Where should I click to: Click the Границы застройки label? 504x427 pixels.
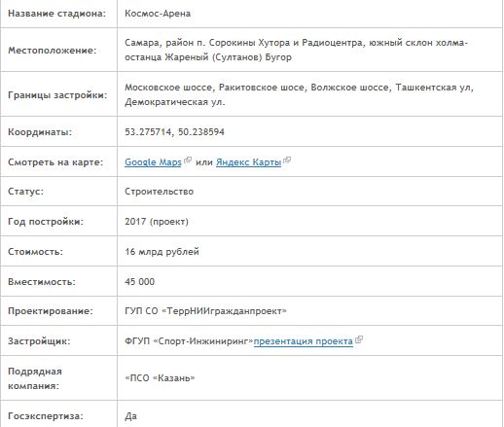(x=57, y=95)
